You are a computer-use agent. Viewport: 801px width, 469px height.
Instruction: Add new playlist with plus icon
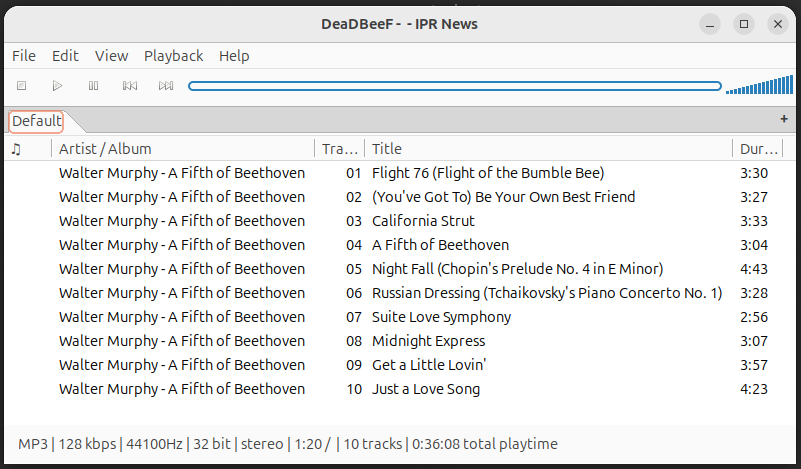click(784, 119)
